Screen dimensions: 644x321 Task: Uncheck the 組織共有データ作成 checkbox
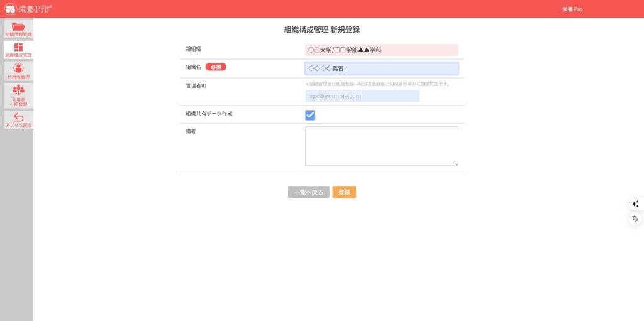click(x=310, y=115)
